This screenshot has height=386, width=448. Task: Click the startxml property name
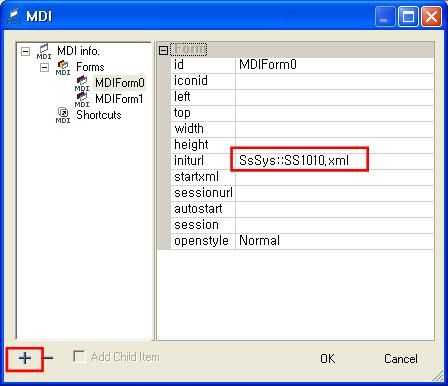(196, 177)
